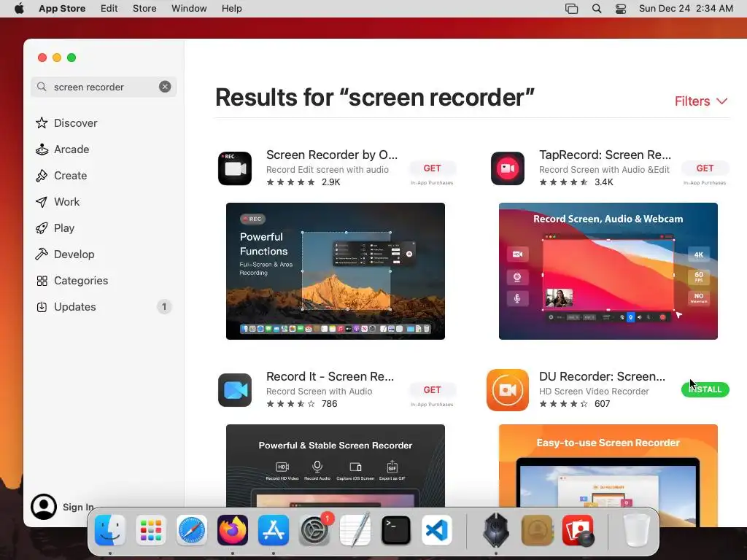747x560 pixels.
Task: Click the search magnifier icon in sidebar
Action: 42,87
